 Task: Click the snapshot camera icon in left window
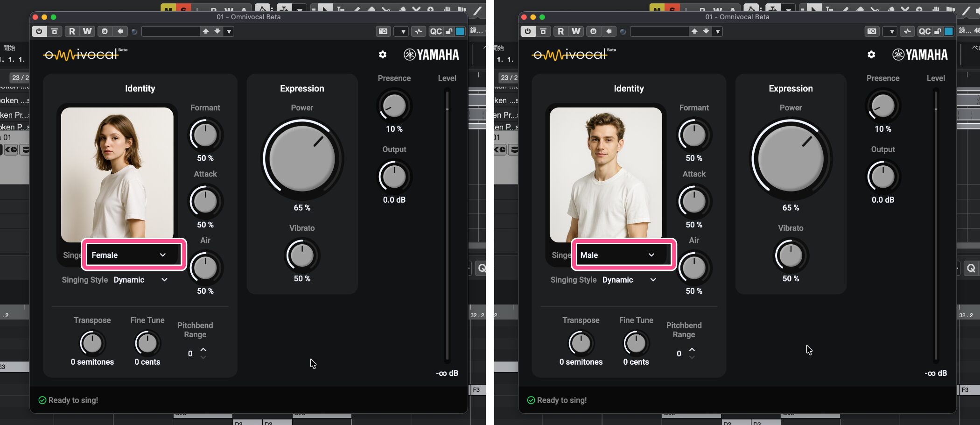[x=383, y=31]
